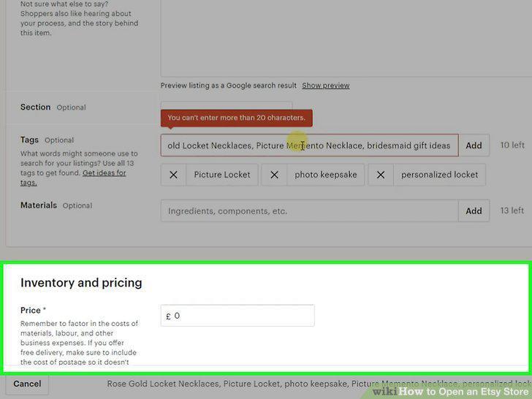Remove the photo keepsake tag
Screen dimensions: 532x399
[274, 175]
